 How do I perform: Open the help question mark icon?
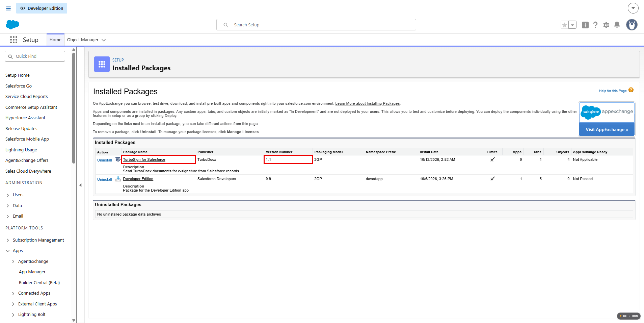coord(595,25)
